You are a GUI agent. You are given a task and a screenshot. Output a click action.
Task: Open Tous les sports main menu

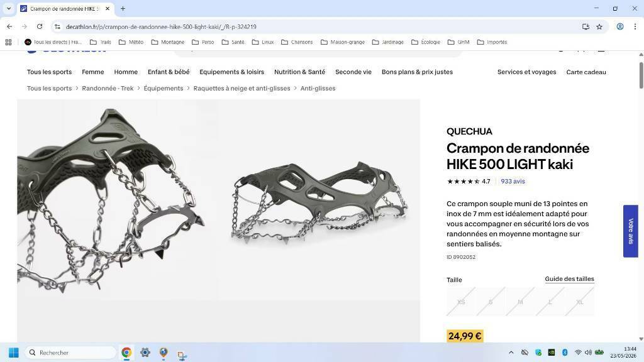[x=49, y=72]
